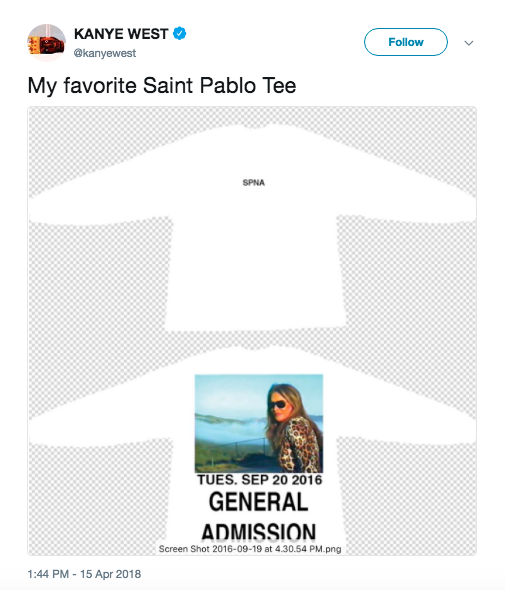Click the KANYE WEST display name

tap(121, 34)
